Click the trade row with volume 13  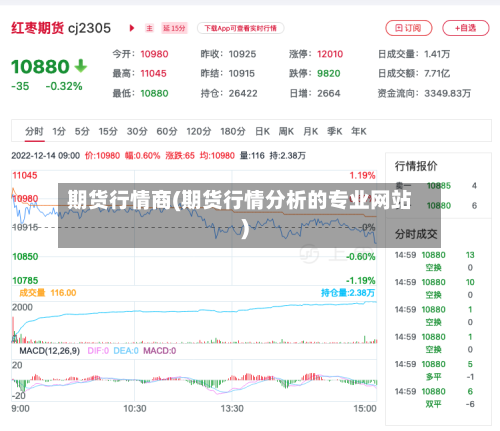435,255
